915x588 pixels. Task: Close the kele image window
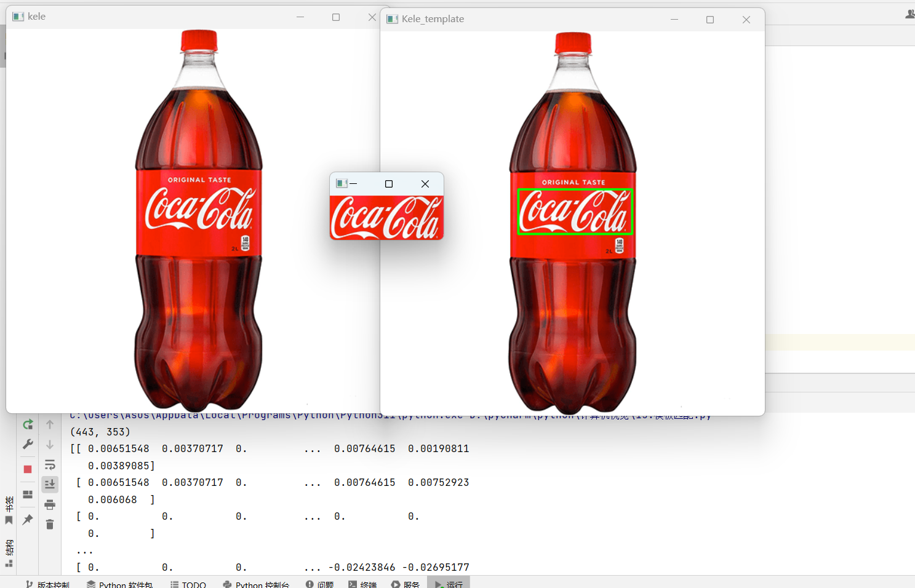click(372, 17)
